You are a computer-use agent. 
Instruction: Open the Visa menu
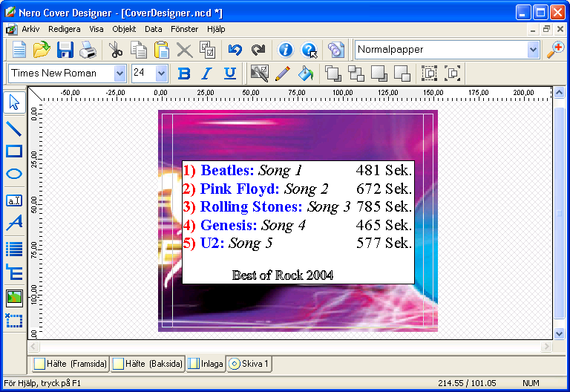tap(96, 29)
